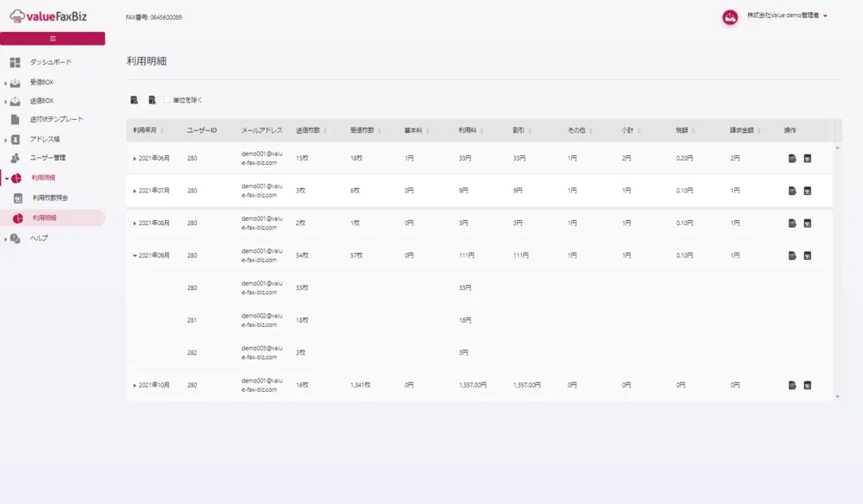Select the highlighted 利用明細 submenu item
The height and width of the screenshot is (504, 863).
tap(53, 218)
